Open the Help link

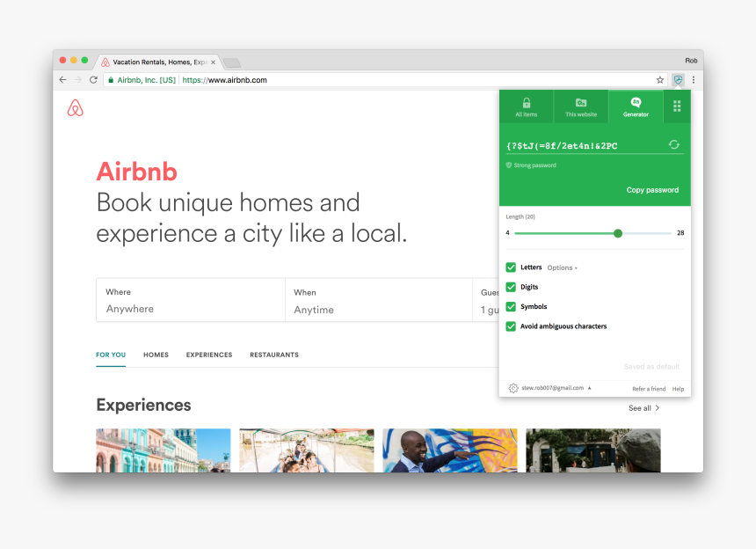coord(678,389)
